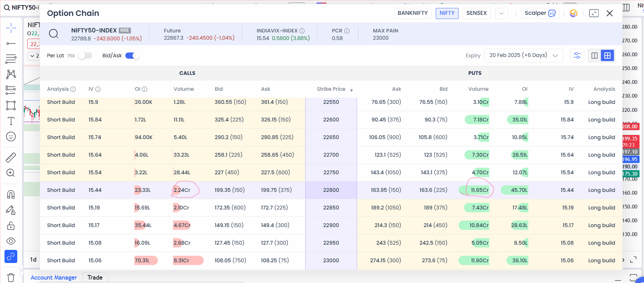644x283 pixels.
Task: Select the Text annotation tool
Action: (x=11, y=121)
